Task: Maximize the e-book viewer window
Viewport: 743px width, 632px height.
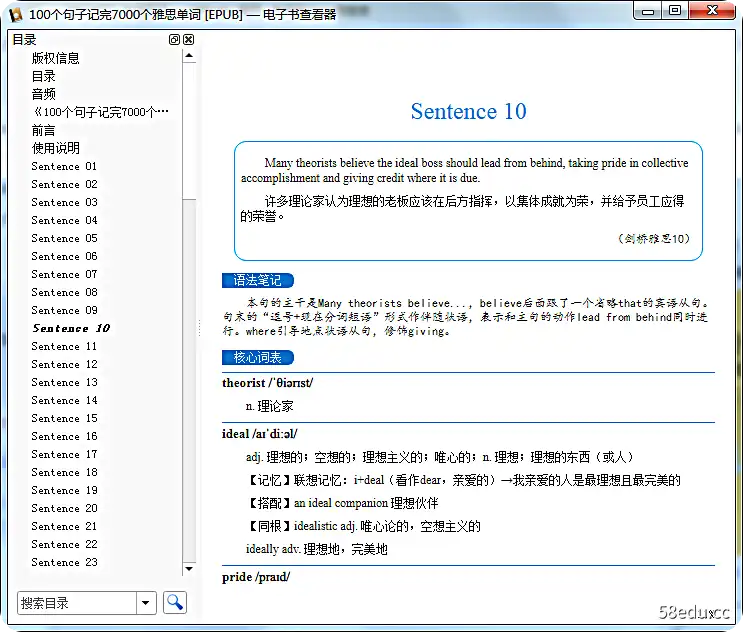Action: (675, 11)
